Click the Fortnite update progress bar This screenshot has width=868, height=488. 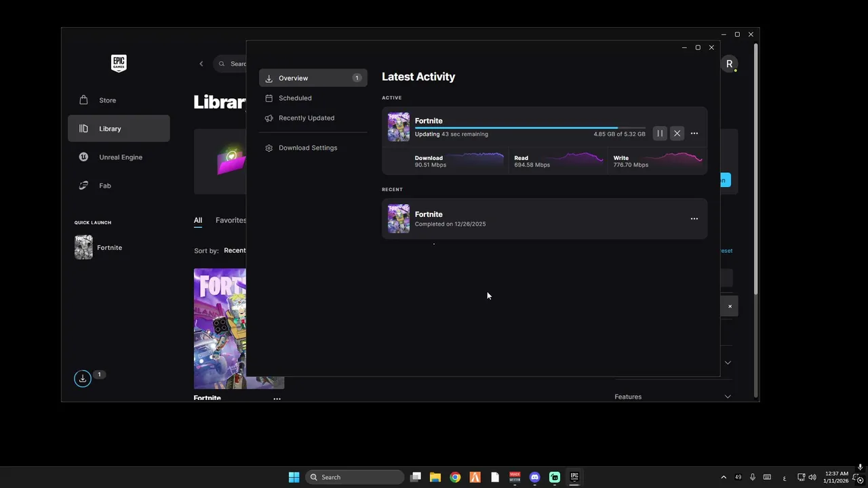click(530, 127)
